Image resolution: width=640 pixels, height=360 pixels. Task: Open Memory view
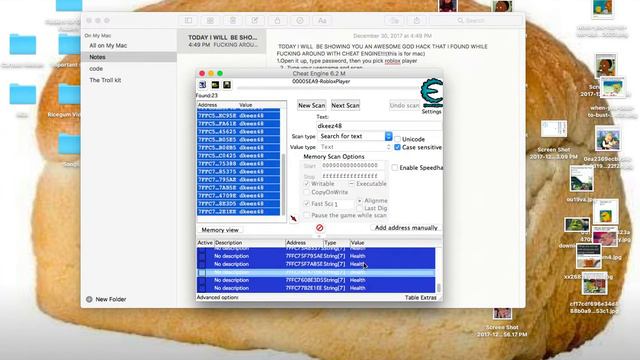220,230
